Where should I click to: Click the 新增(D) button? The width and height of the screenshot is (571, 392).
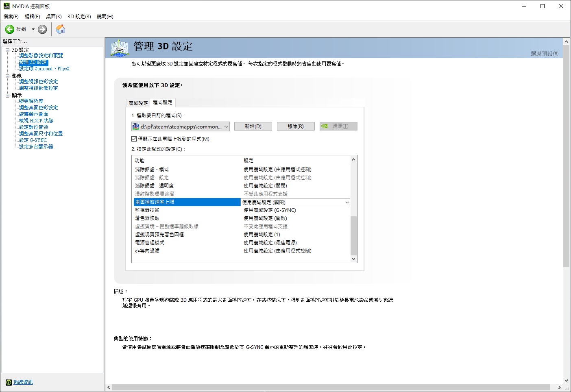pos(253,126)
